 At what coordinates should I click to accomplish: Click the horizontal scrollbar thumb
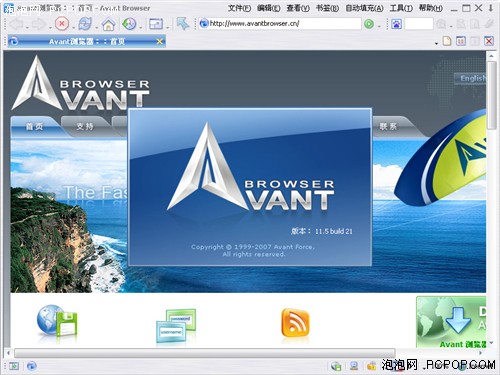[205, 353]
